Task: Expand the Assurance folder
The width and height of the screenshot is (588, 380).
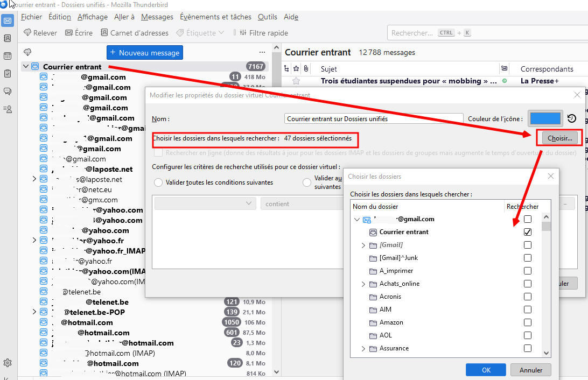Action: pyautogui.click(x=363, y=349)
